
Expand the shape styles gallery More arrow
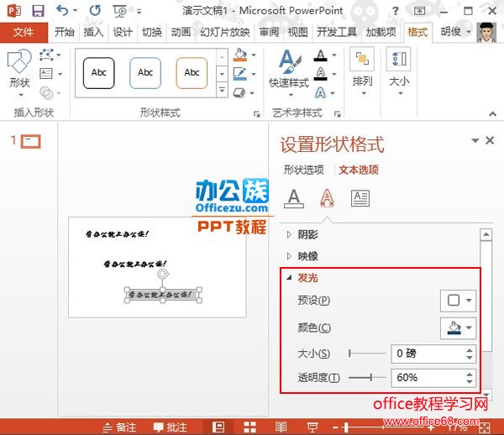[222, 90]
